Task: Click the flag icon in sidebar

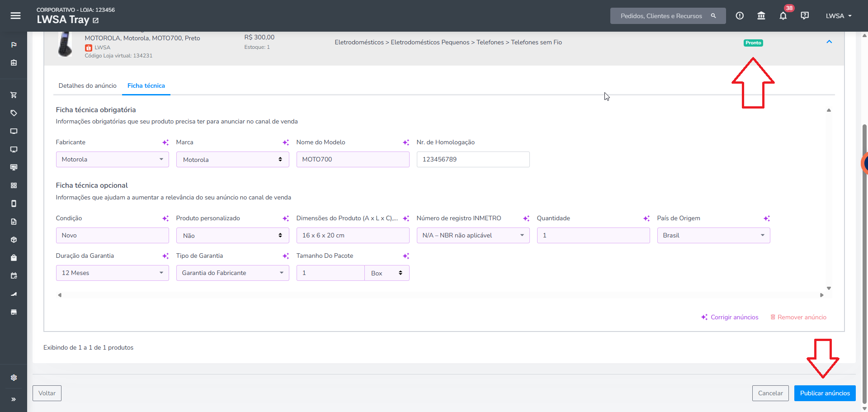Action: pos(14,45)
